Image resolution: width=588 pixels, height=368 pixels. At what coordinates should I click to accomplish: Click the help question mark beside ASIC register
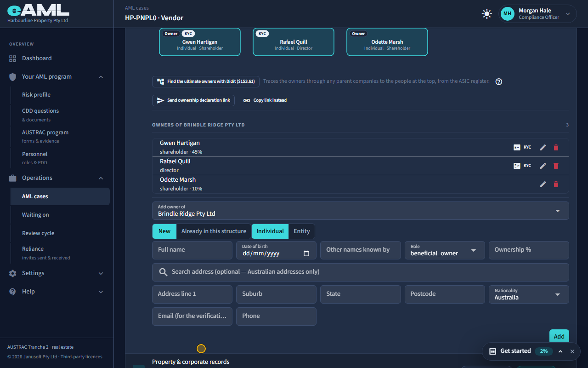click(499, 81)
